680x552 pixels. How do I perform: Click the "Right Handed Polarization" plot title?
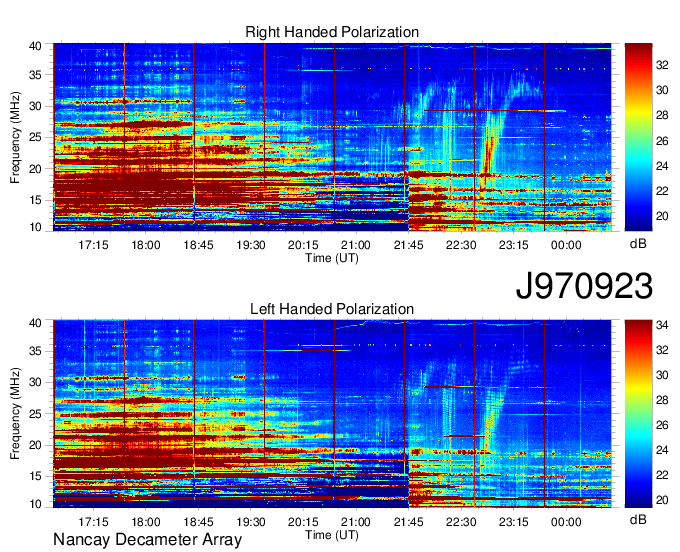(x=332, y=32)
